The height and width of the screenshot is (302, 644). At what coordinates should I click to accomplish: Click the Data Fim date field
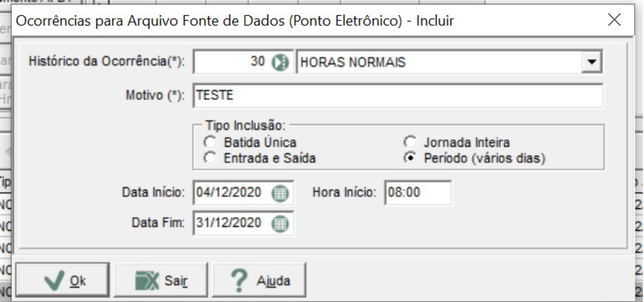tap(232, 223)
